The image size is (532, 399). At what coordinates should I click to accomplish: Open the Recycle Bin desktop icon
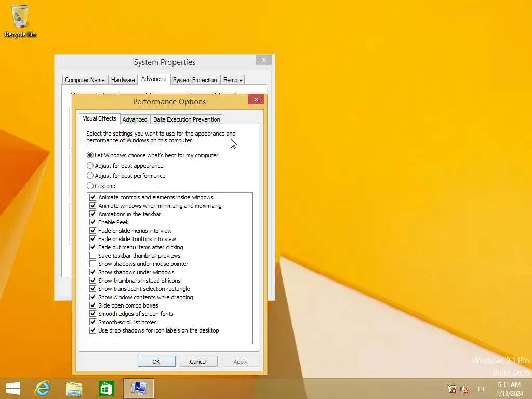[20, 21]
